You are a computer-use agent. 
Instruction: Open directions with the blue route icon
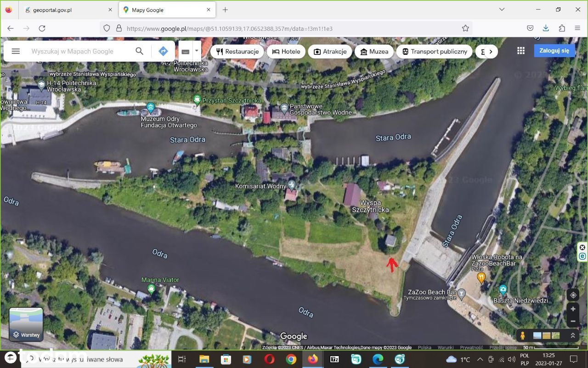(x=163, y=51)
